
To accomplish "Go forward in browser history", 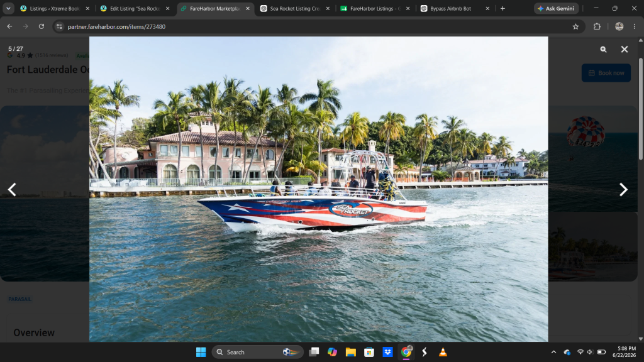I will (x=25, y=26).
